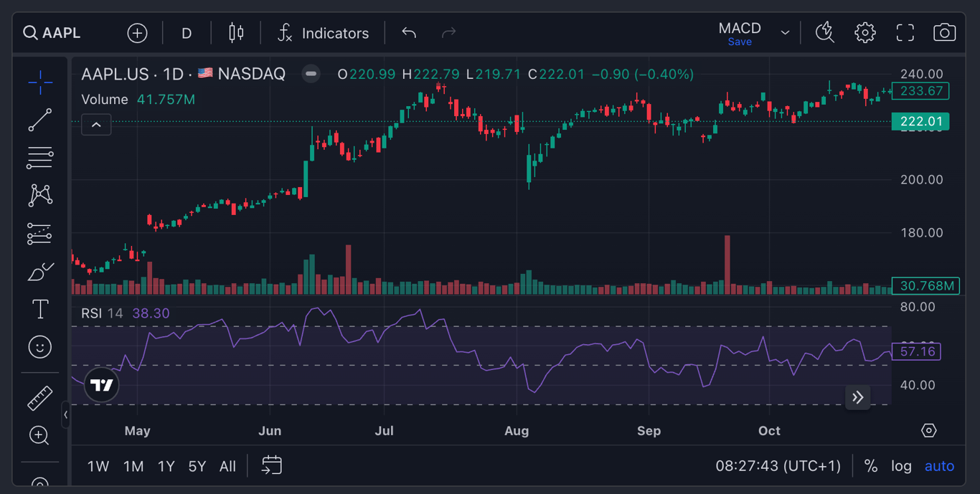980x494 pixels.
Task: Click the 233.67 price label
Action: point(920,91)
